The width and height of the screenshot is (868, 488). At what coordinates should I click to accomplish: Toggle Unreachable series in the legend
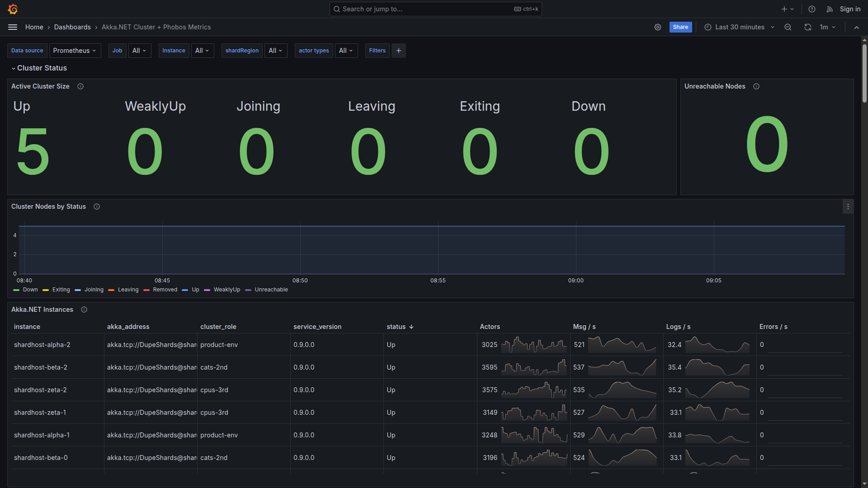click(271, 290)
